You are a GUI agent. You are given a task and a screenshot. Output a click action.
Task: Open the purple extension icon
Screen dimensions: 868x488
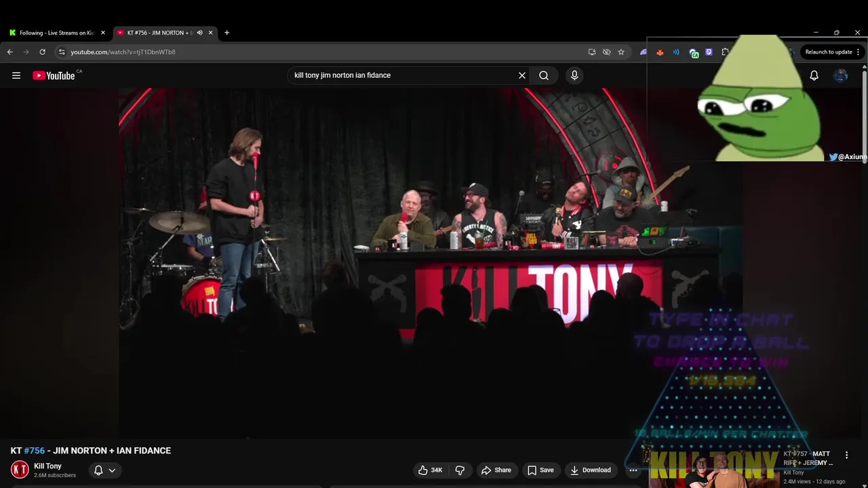pos(643,52)
